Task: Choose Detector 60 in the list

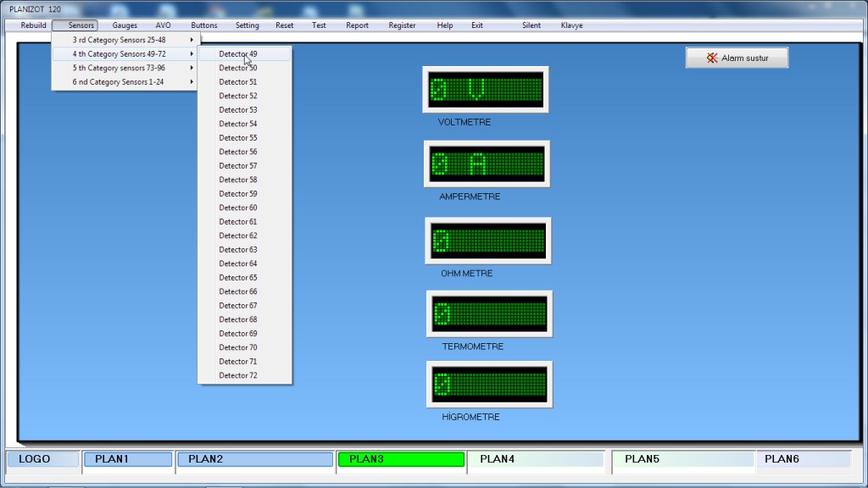Action: coord(238,208)
